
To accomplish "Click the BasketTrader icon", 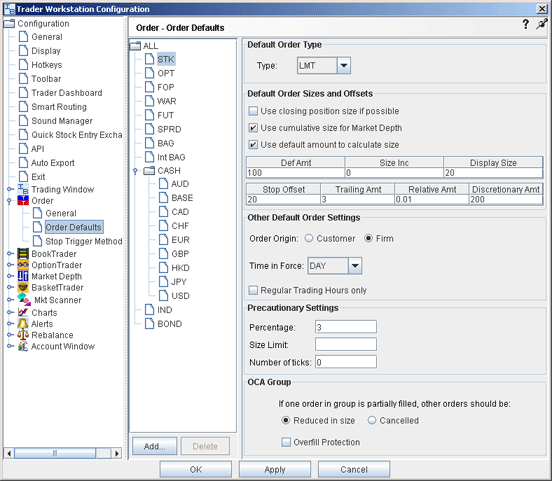I will [x=23, y=287].
